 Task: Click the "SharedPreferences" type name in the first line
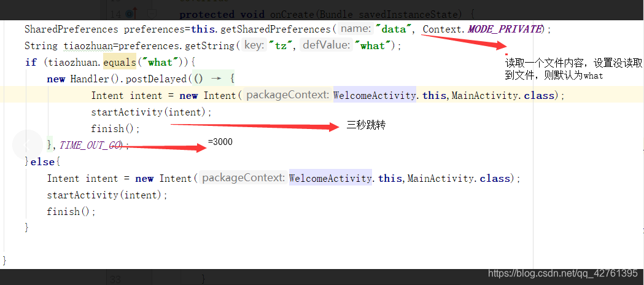click(71, 29)
